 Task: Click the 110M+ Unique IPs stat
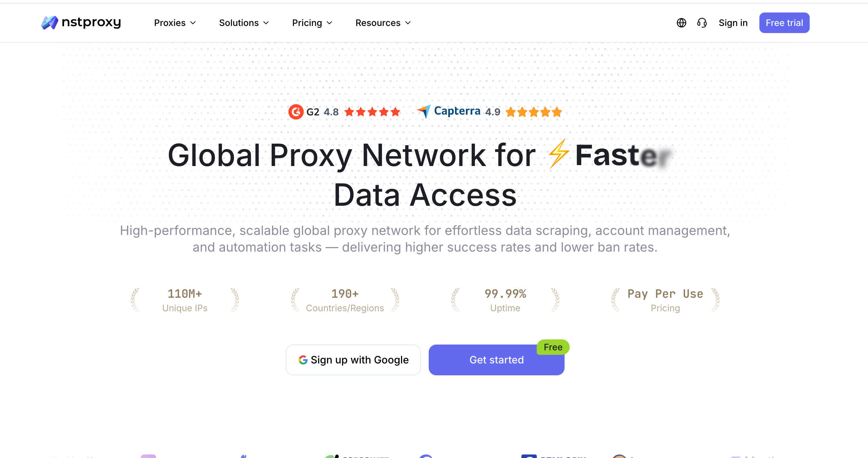click(x=185, y=300)
